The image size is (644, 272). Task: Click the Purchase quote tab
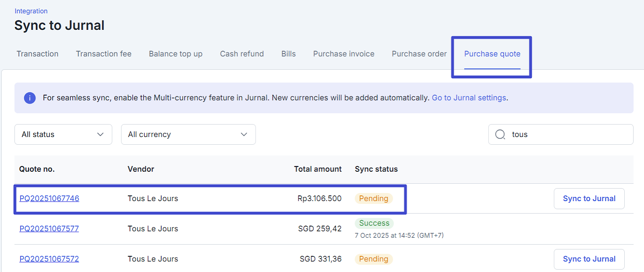click(492, 54)
